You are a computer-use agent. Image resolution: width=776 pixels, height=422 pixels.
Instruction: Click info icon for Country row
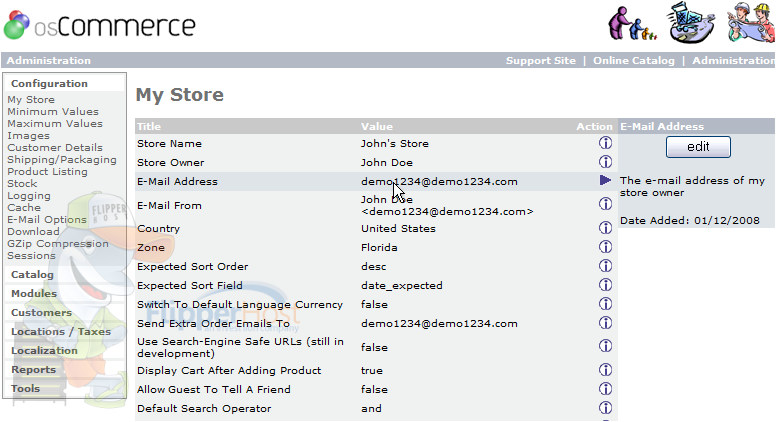(x=605, y=228)
